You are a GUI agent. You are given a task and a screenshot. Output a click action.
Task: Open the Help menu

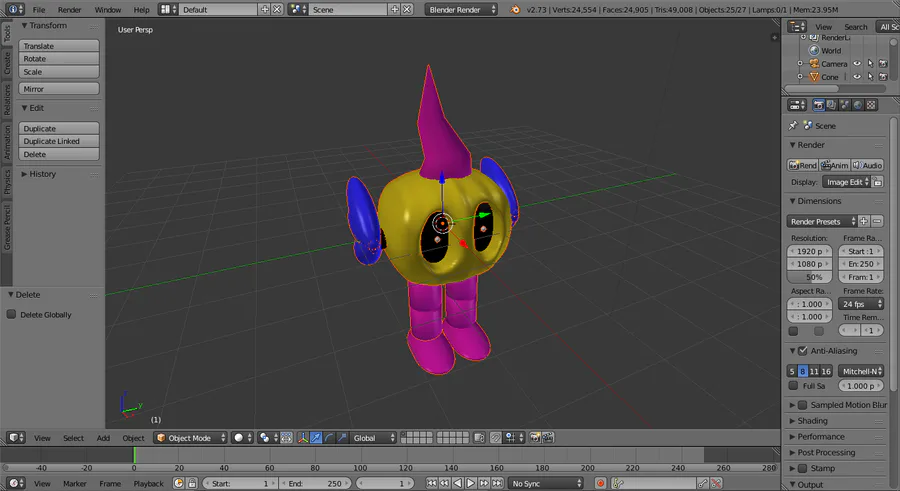point(141,9)
